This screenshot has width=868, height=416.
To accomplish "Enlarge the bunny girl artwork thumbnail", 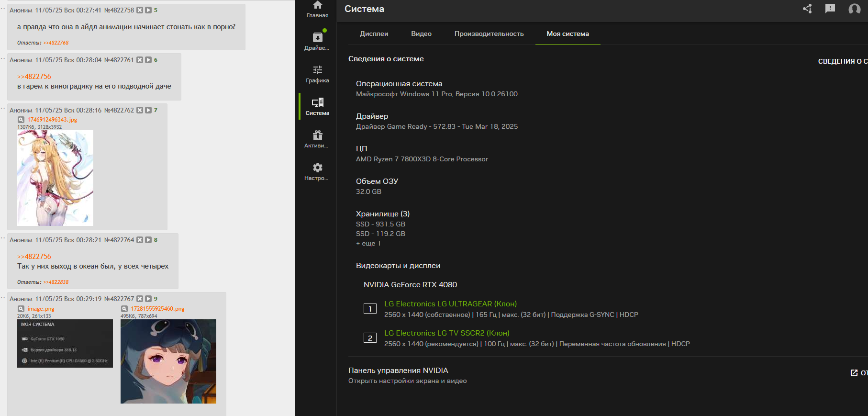I will tap(55, 178).
